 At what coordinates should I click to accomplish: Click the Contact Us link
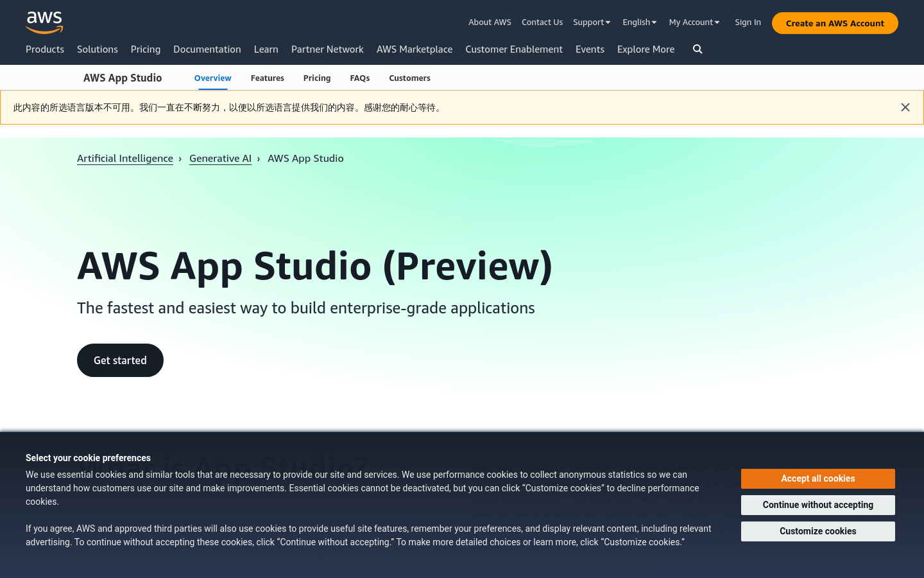[x=542, y=22]
